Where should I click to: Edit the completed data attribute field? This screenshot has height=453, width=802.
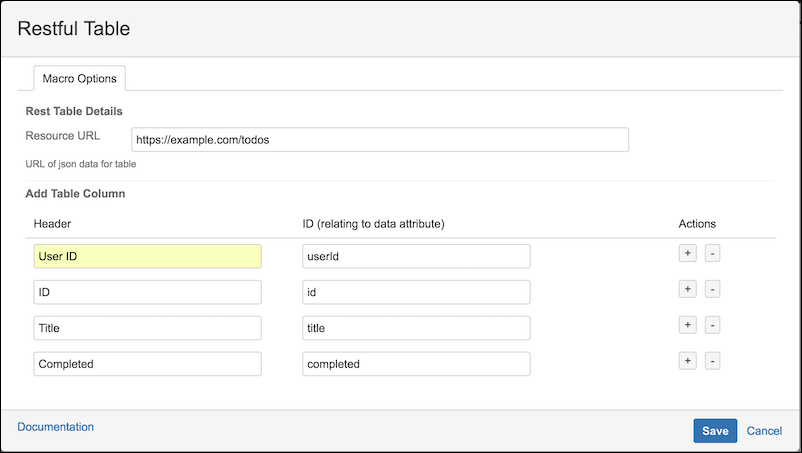pos(416,364)
